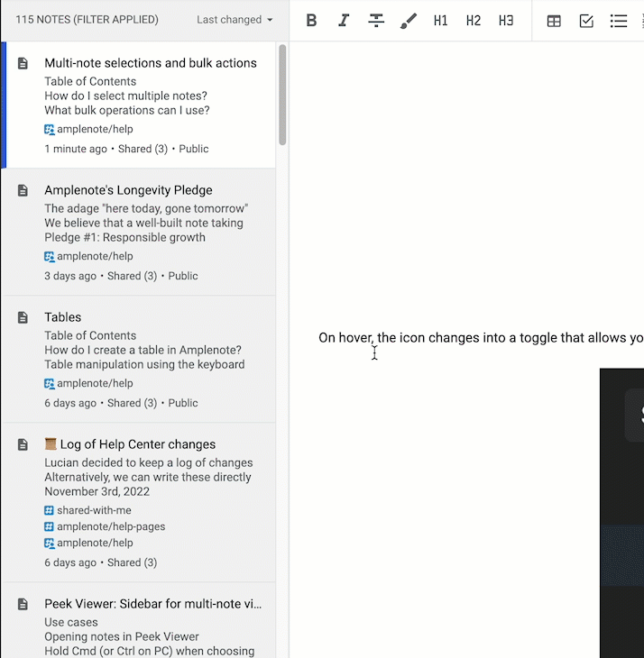Toggle bold formatting
644x658 pixels.
click(x=311, y=20)
